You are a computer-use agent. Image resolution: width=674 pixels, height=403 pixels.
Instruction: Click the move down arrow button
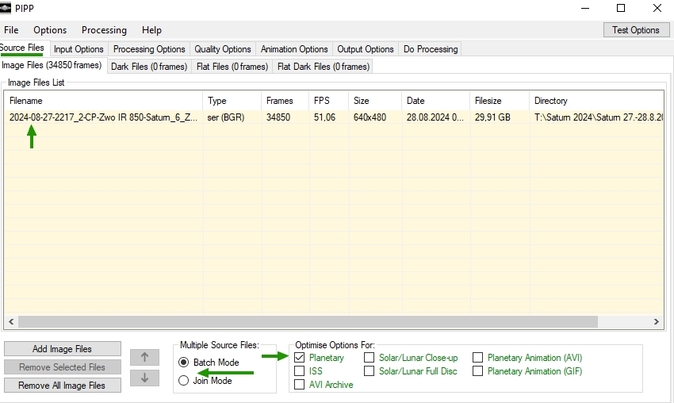[144, 377]
